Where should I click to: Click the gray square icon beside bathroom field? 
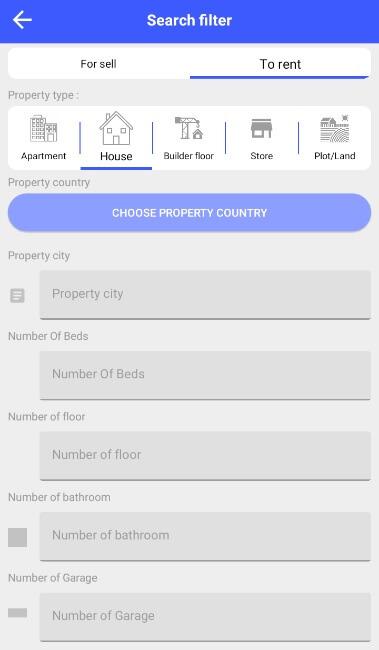[17, 537]
